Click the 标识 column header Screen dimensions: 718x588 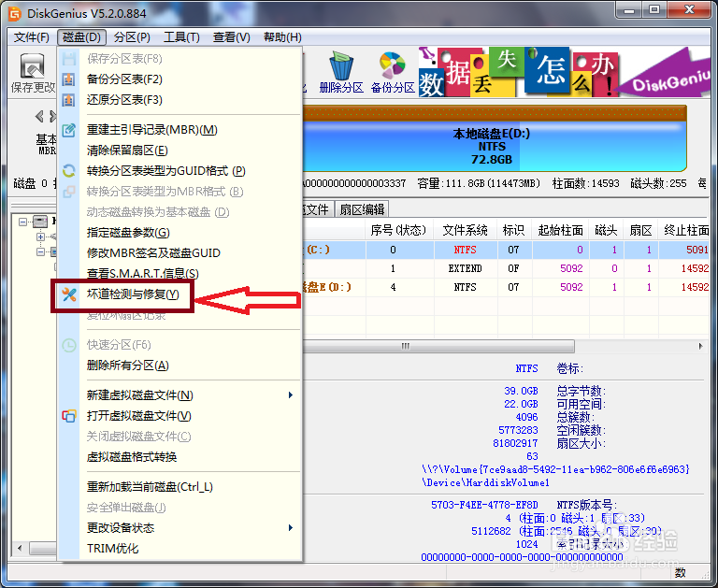point(514,230)
